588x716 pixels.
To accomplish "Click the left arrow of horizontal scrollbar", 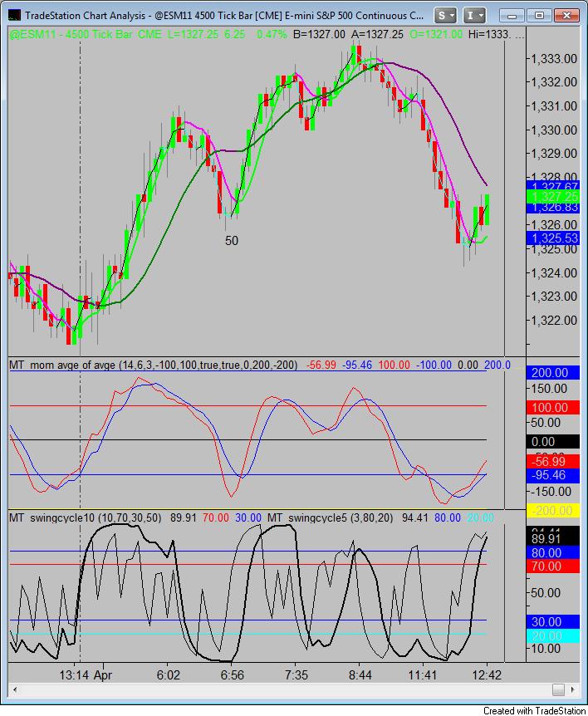I will coord(15,689).
